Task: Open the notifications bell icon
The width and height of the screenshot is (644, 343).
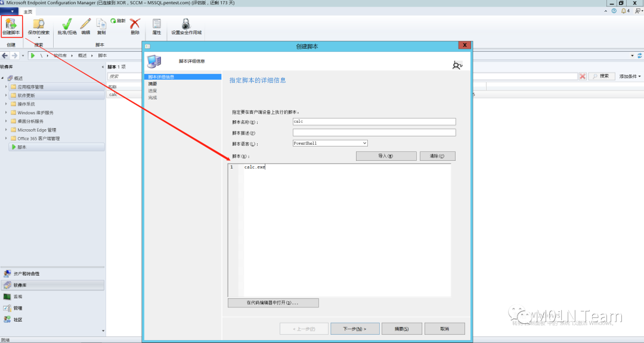Action: tap(624, 11)
